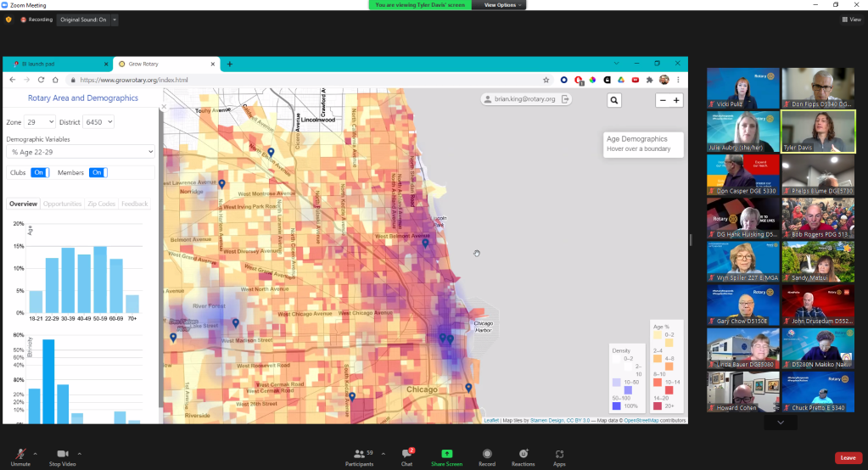Toggle the Members switch off
868x470 pixels.
[x=98, y=172]
